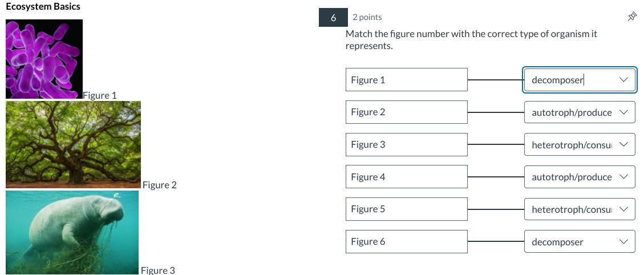Expand the Figure 5 answer dropdown
This screenshot has width=644, height=275.
[579, 209]
